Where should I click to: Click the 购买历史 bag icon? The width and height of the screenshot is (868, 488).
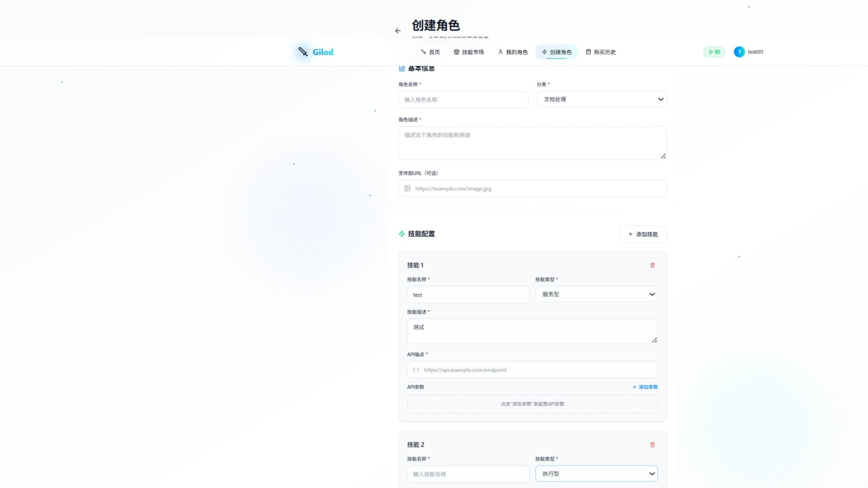point(589,52)
